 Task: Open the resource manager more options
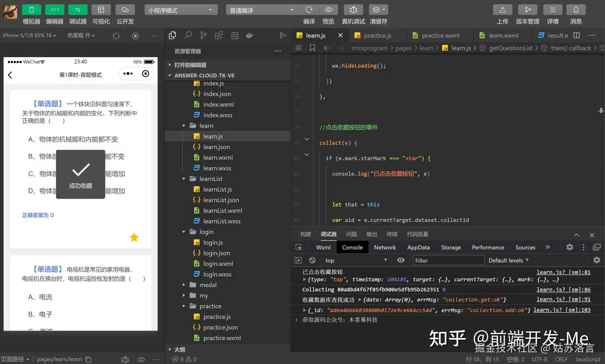[278, 51]
